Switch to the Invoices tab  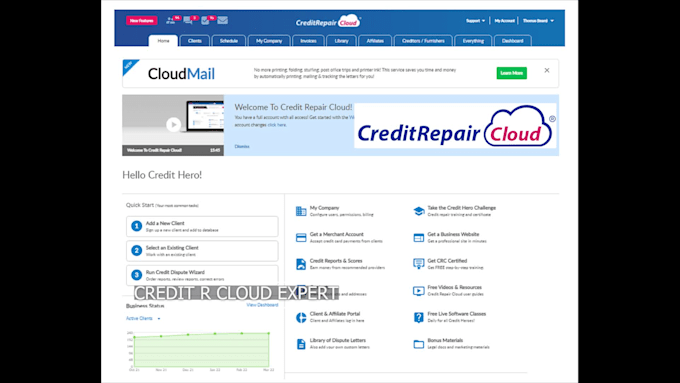[x=308, y=41]
